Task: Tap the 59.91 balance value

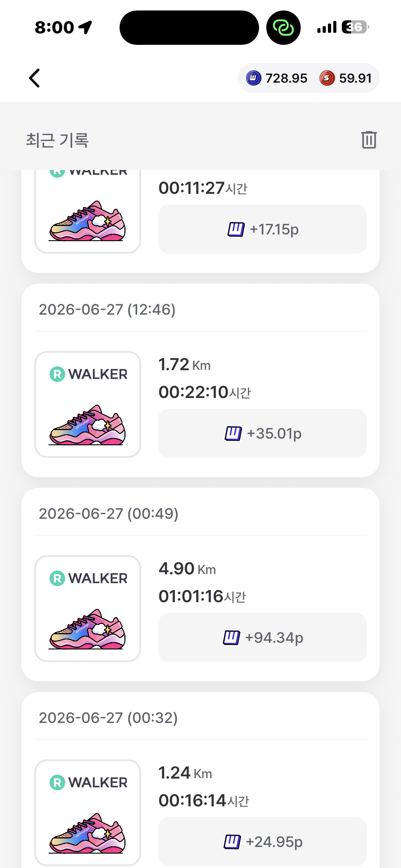Action: point(355,78)
